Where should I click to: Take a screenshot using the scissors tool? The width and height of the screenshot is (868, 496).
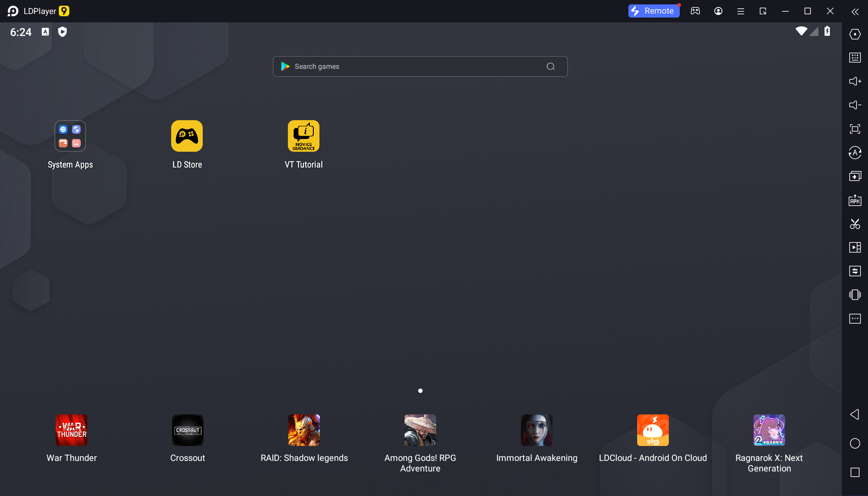(x=855, y=224)
